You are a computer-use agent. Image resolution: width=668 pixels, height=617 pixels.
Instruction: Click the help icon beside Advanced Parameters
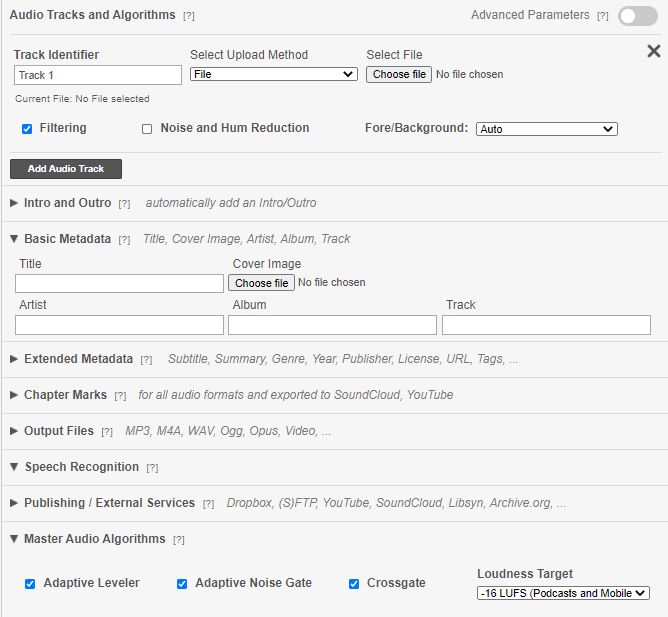click(x=602, y=16)
